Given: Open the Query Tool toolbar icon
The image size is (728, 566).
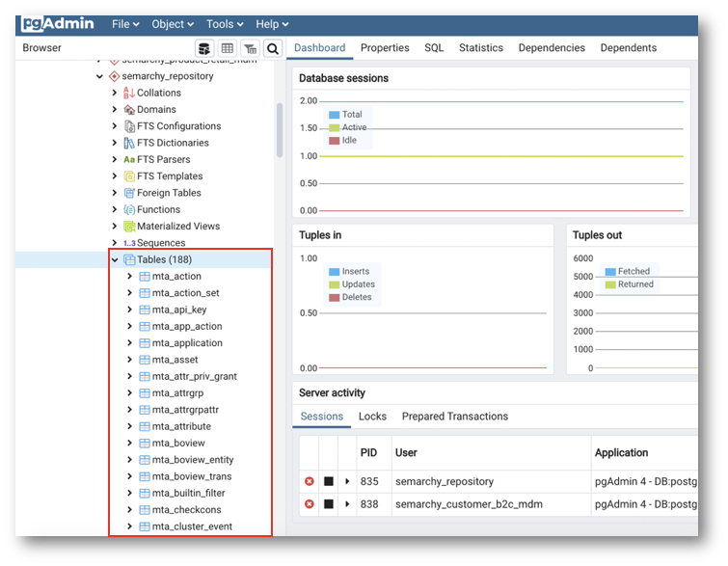Looking at the screenshot, I should (x=204, y=48).
